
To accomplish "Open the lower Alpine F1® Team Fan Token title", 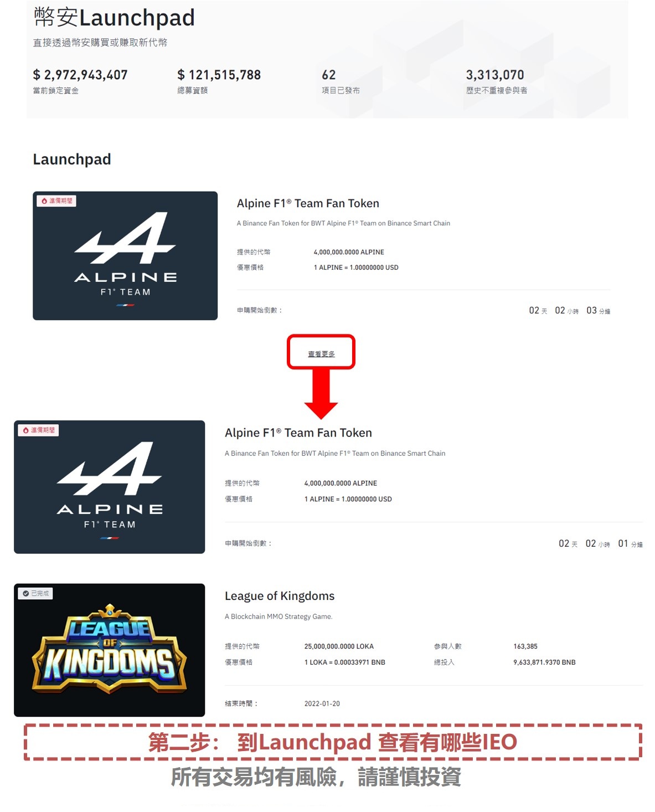I will (x=298, y=433).
